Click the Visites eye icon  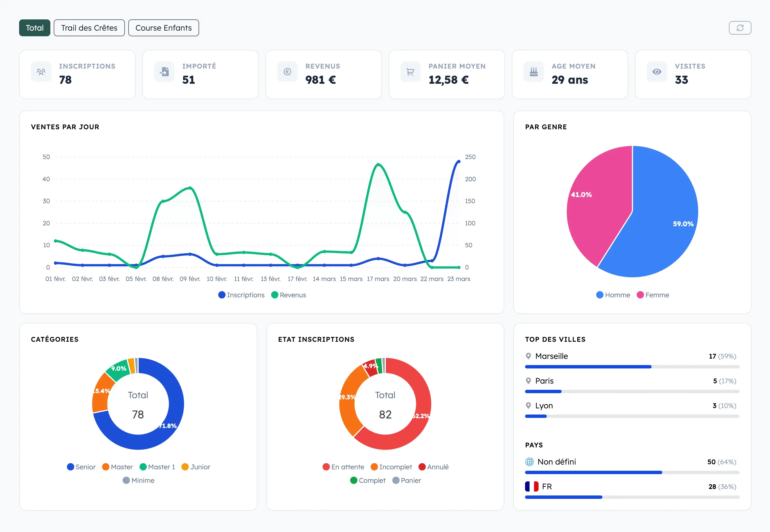657,72
